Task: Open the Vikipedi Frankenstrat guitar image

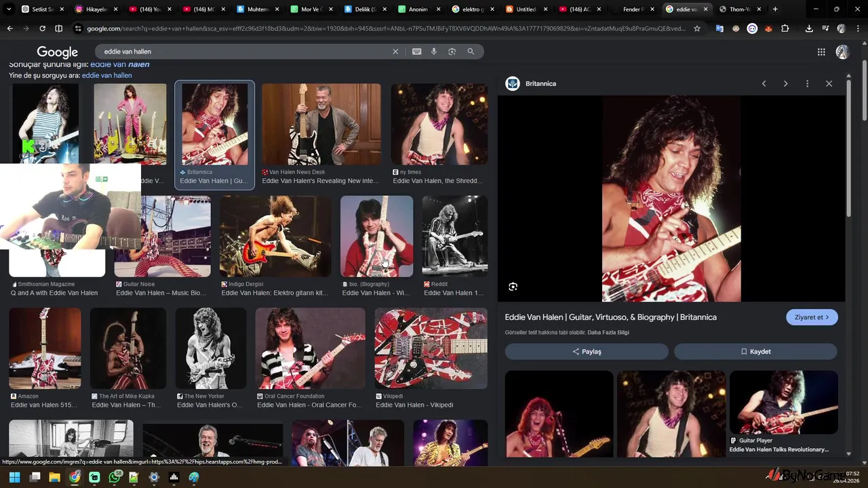Action: 431,348
